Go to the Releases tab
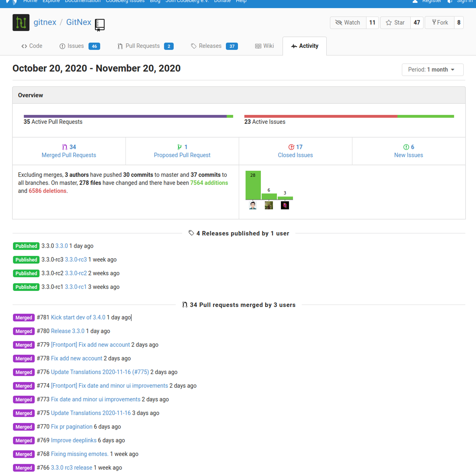Screen dimensions: 476x476 coord(210,46)
